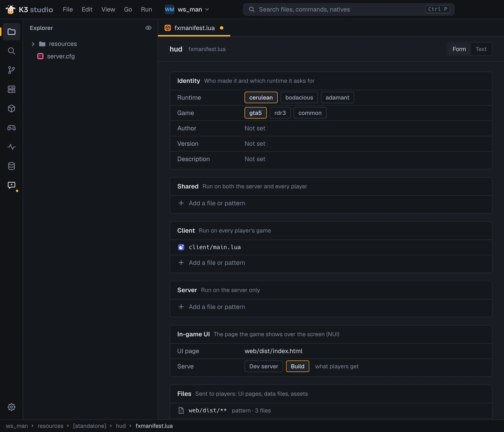
Task: Click the resources breadcrumb in status bar
Action: coord(50,426)
